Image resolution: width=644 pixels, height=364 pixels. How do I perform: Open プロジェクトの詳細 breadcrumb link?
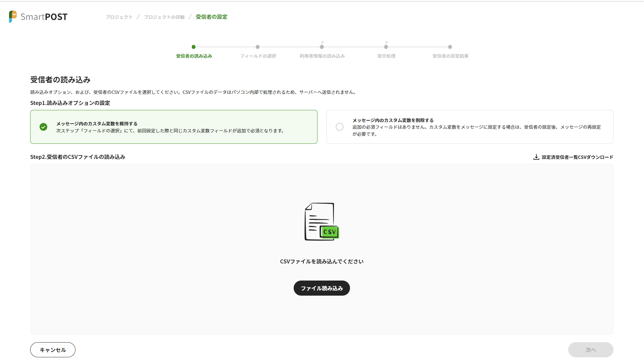coord(164,17)
